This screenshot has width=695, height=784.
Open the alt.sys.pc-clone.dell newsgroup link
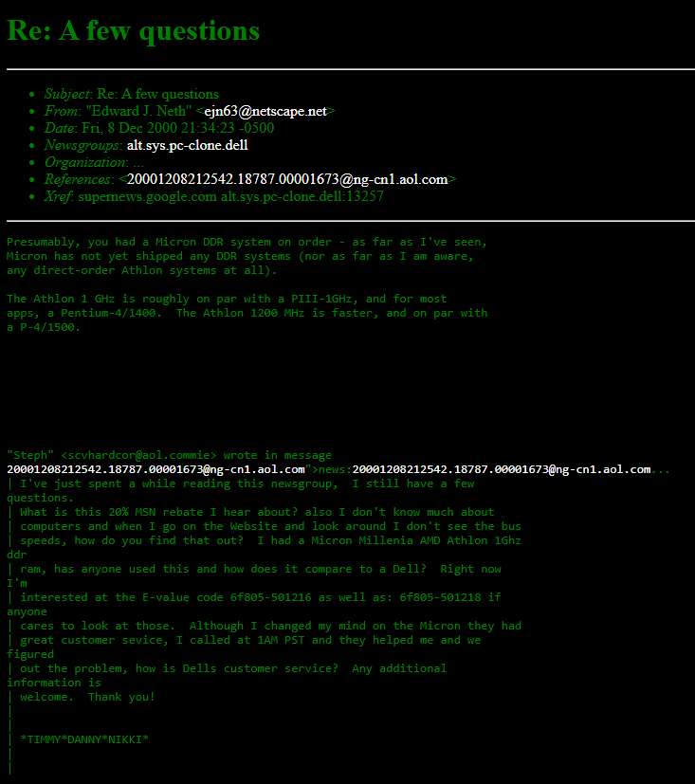[x=188, y=145]
